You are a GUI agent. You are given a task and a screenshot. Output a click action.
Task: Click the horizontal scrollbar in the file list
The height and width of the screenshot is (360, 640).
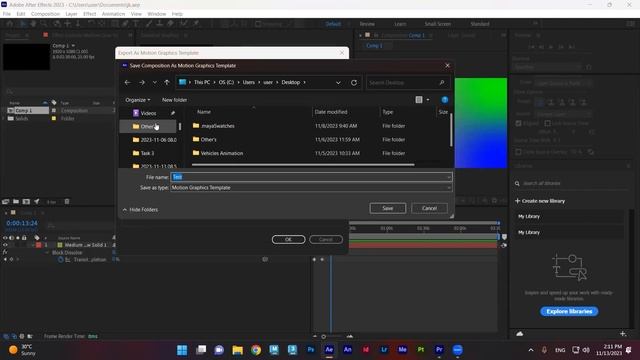coord(303,165)
